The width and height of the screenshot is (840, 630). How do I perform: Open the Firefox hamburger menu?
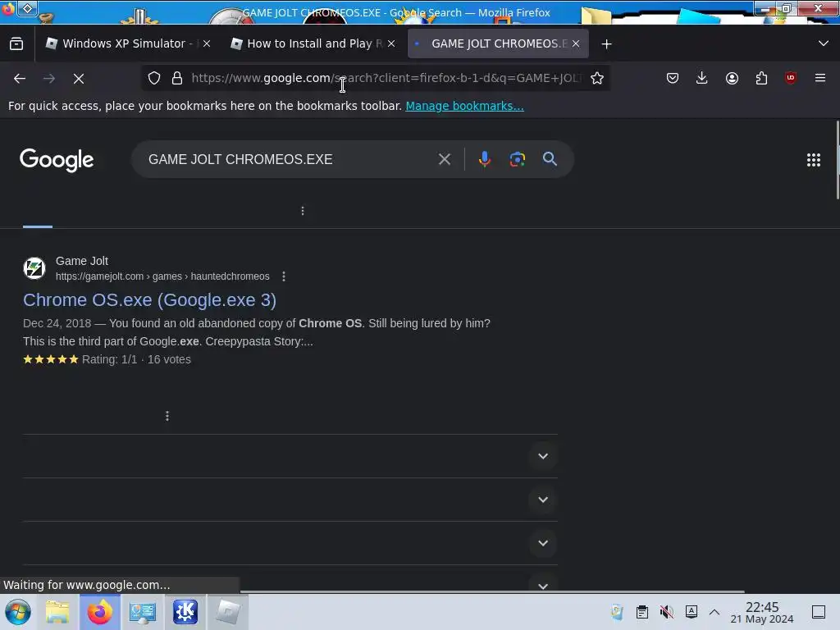820,78
